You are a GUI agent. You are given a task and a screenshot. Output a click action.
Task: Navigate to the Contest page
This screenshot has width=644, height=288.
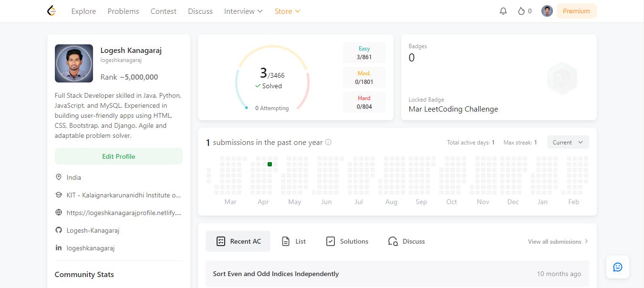163,11
